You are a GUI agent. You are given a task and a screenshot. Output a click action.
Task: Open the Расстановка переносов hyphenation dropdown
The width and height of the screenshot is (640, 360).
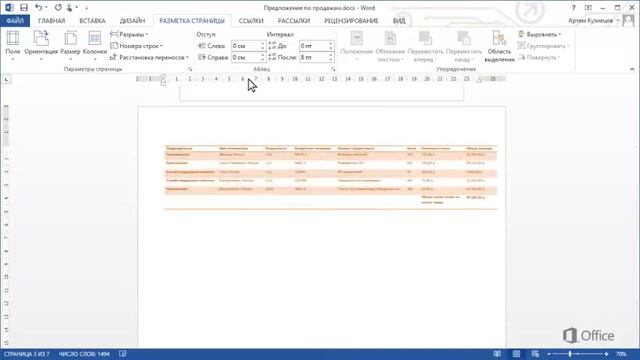[149, 57]
